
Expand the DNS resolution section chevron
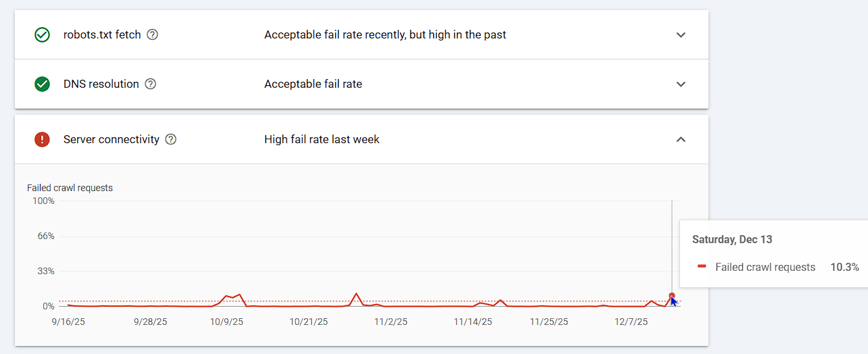(x=681, y=84)
